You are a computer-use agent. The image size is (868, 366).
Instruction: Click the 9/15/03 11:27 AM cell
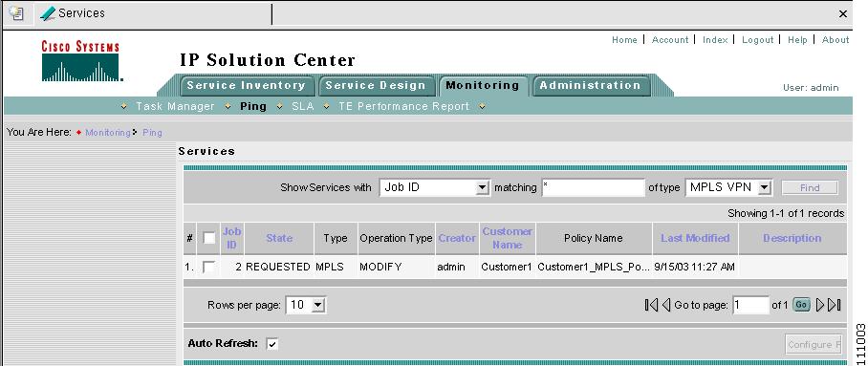click(x=694, y=267)
